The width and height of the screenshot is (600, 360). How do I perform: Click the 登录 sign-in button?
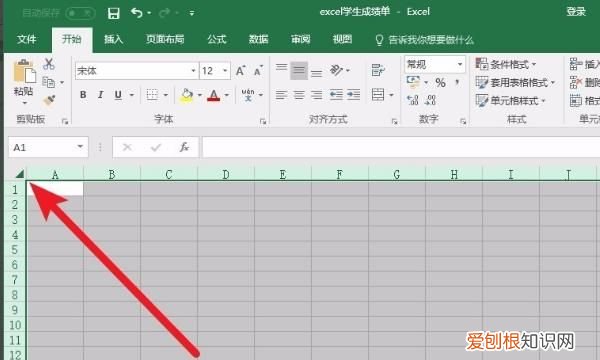[x=576, y=11]
